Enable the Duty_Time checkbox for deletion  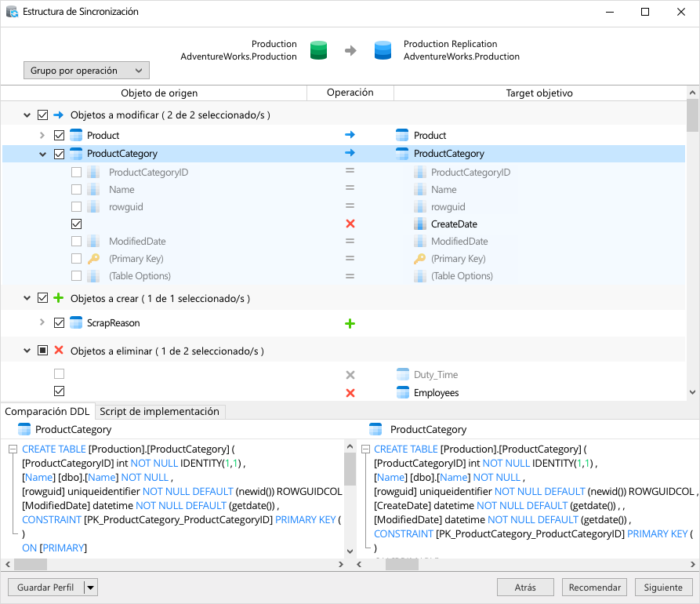(x=59, y=374)
